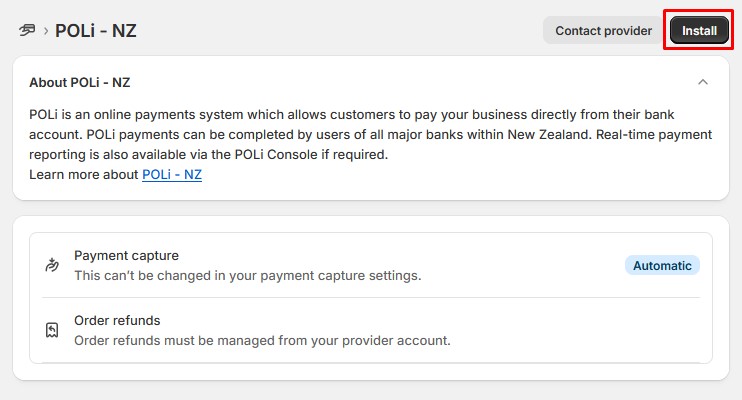Click the 'Learn more about' text
This screenshot has width=742, height=400.
coord(85,174)
